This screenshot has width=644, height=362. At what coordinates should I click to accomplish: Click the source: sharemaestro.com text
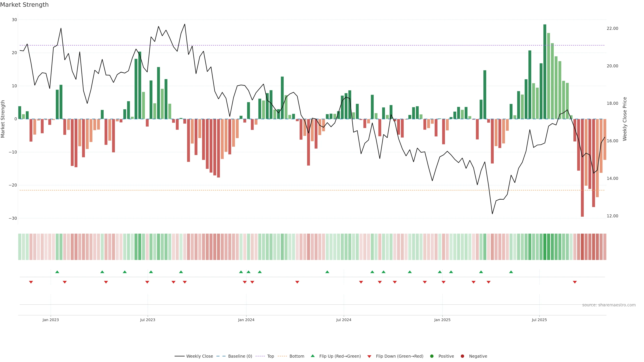(x=609, y=305)
